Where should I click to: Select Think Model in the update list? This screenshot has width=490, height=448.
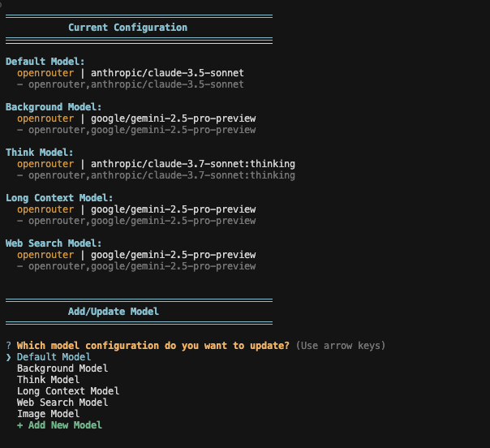48,380
